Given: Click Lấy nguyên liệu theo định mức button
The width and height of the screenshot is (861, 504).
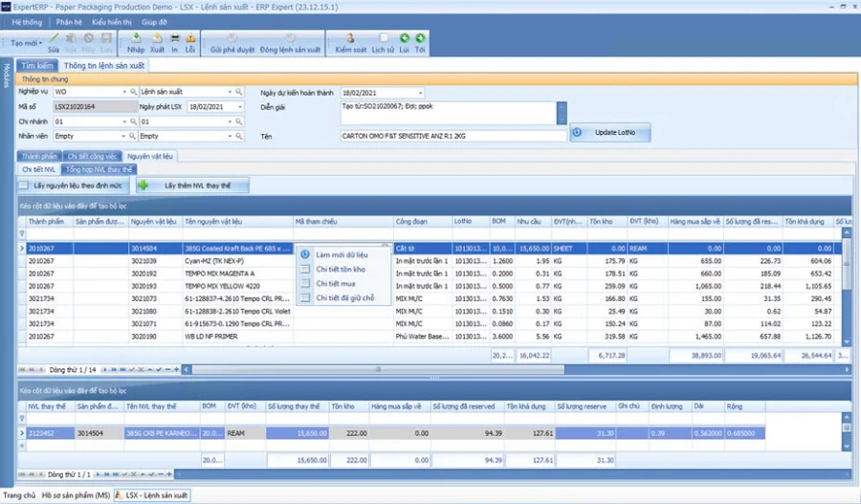Looking at the screenshot, I should click(x=74, y=186).
